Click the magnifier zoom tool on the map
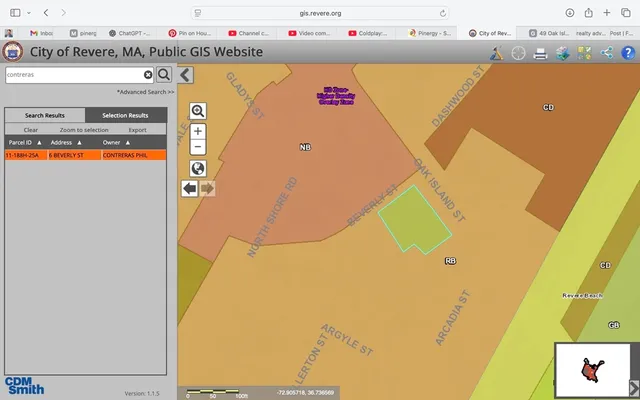The image size is (640, 400). pyautogui.click(x=198, y=111)
